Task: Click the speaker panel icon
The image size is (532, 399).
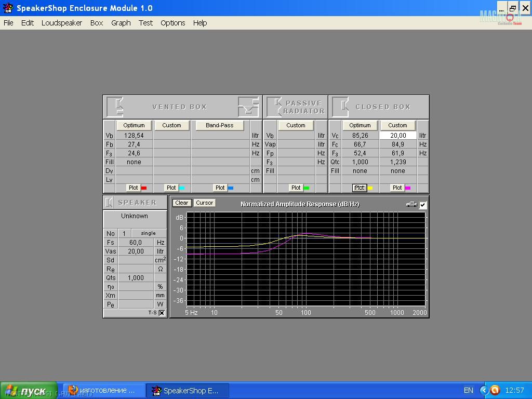Action: (x=109, y=203)
